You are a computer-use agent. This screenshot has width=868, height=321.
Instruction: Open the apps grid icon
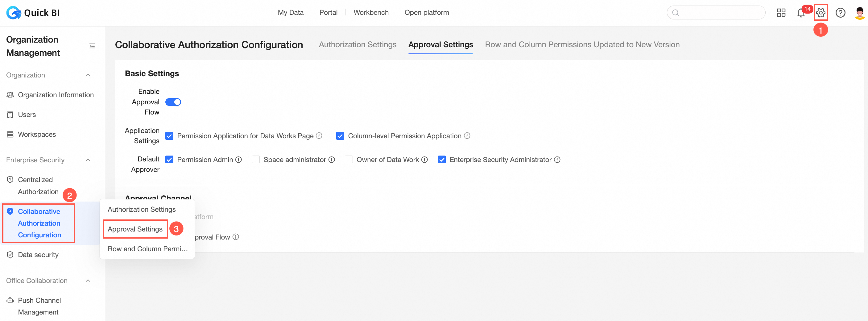pos(781,13)
